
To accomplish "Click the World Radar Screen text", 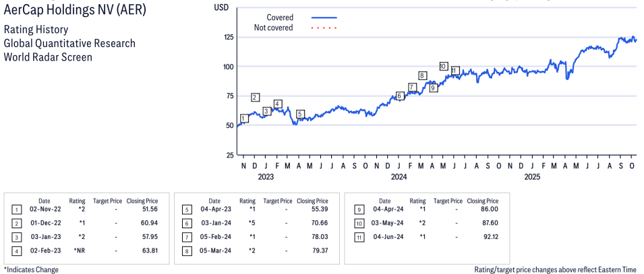I will pyautogui.click(x=48, y=57).
